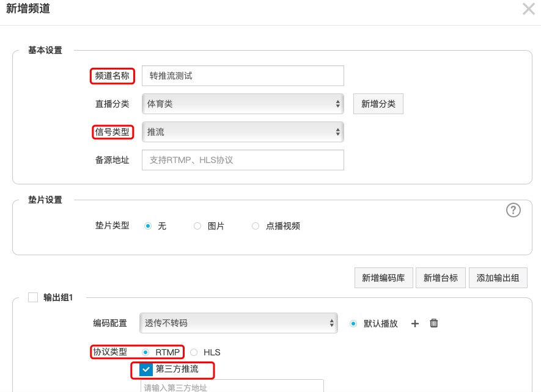Image resolution: width=541 pixels, height=392 pixels.
Task: Open the 信号类型 dropdown
Action: 243,132
